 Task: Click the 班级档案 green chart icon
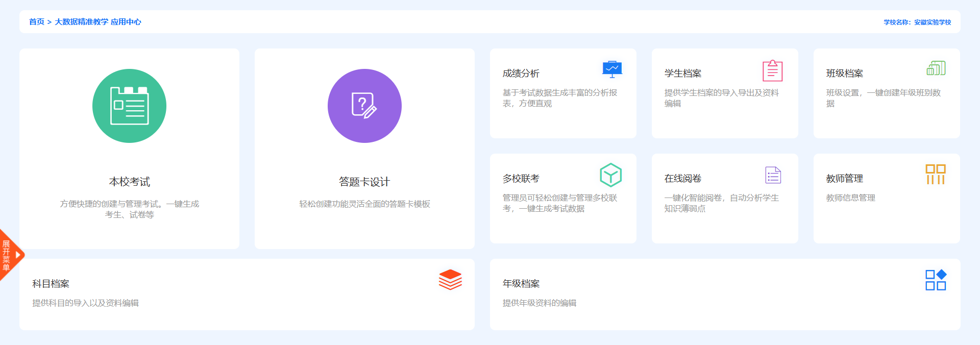[x=936, y=68]
